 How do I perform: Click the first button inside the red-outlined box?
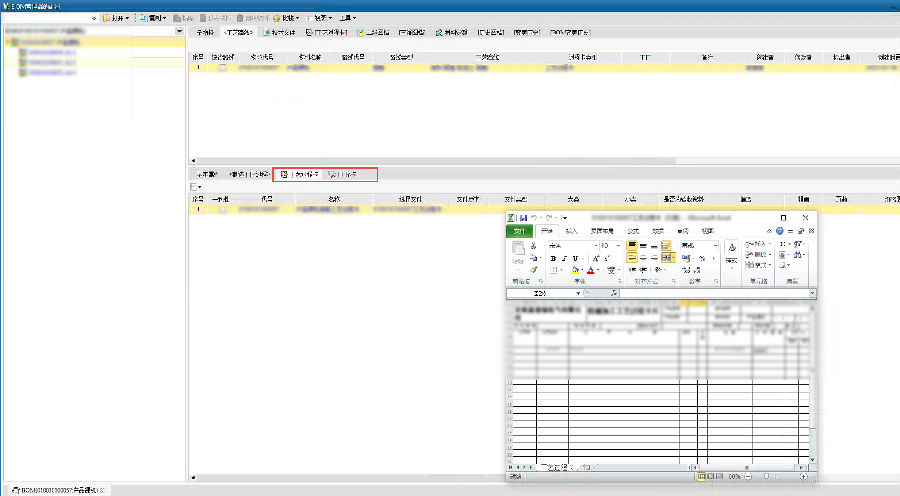click(300, 175)
